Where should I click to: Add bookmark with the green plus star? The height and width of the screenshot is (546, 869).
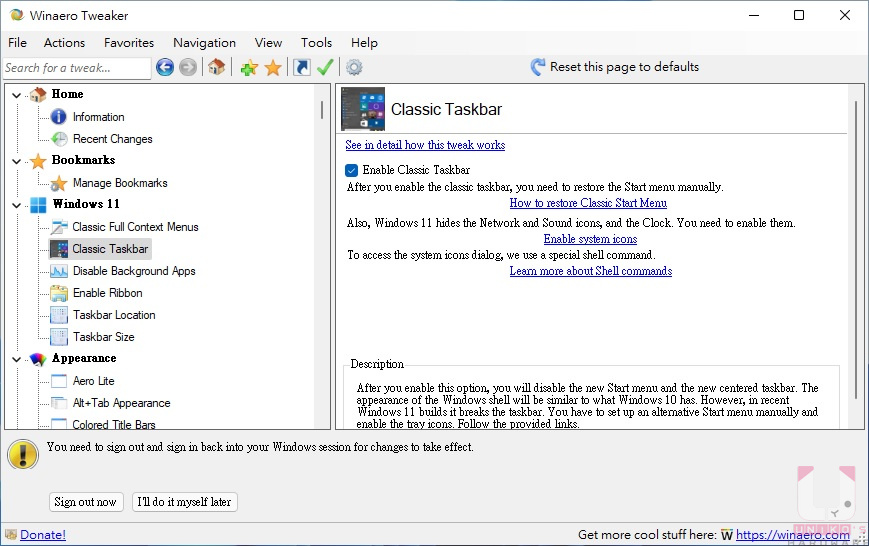(x=249, y=68)
